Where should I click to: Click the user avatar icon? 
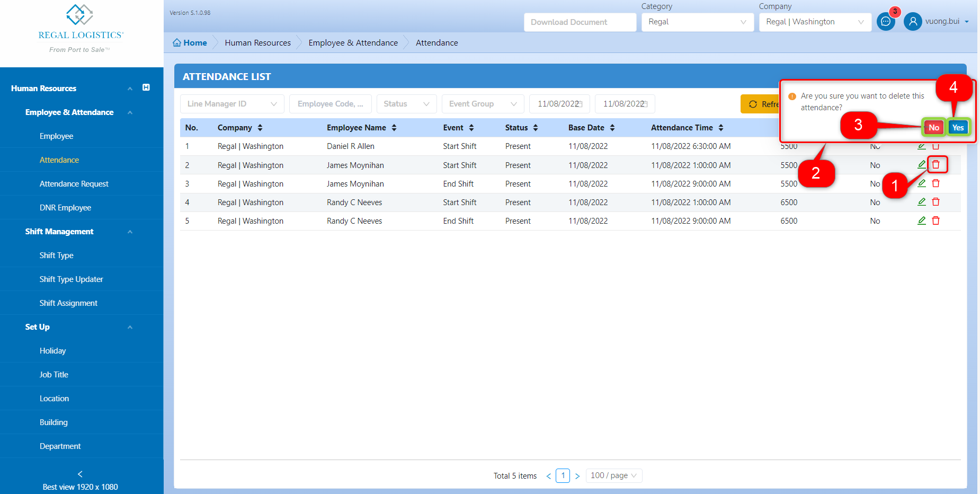coord(913,22)
